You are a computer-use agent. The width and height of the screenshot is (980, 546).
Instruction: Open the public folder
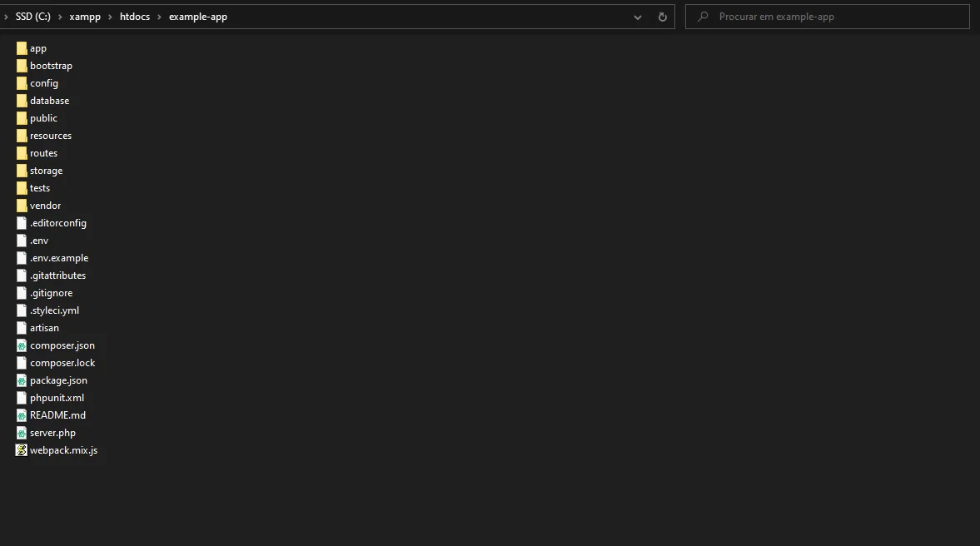(x=43, y=117)
